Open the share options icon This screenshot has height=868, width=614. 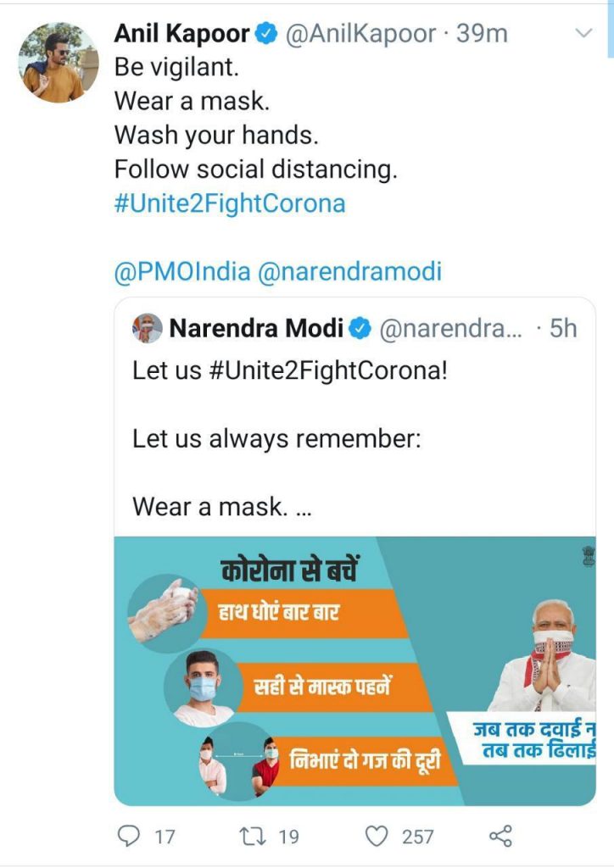click(x=501, y=836)
